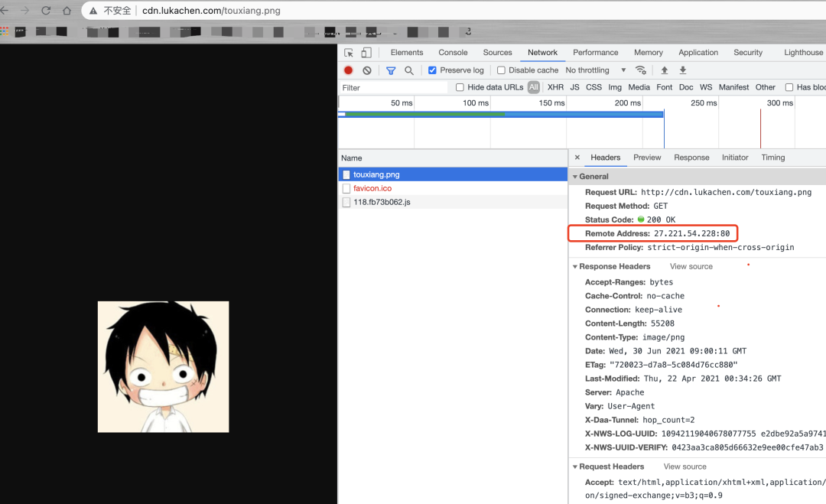The width and height of the screenshot is (826, 504).
Task: Collapse the Request Headers section
Action: [x=575, y=467]
